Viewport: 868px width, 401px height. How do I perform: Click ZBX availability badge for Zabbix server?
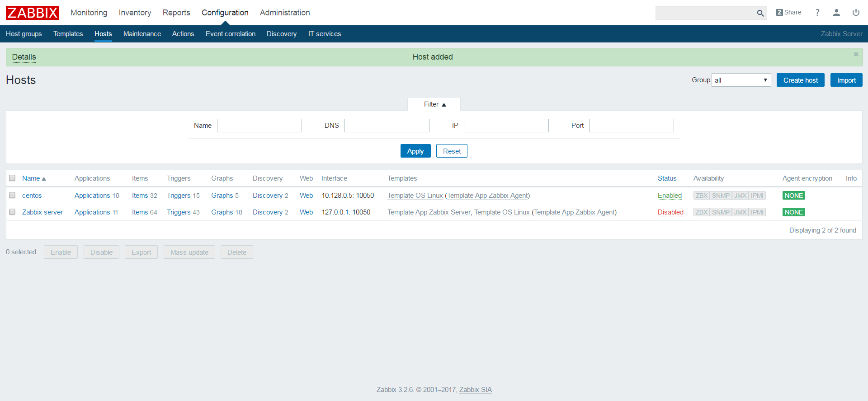(x=702, y=212)
